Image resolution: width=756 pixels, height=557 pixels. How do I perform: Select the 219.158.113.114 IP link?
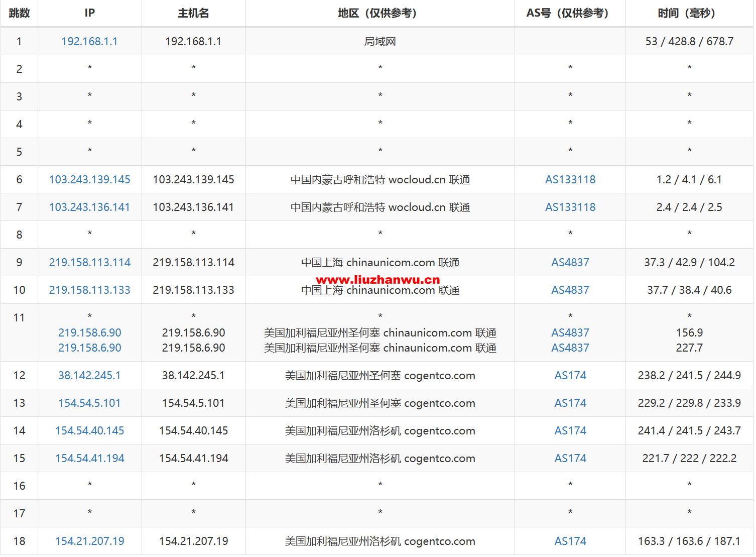[89, 262]
